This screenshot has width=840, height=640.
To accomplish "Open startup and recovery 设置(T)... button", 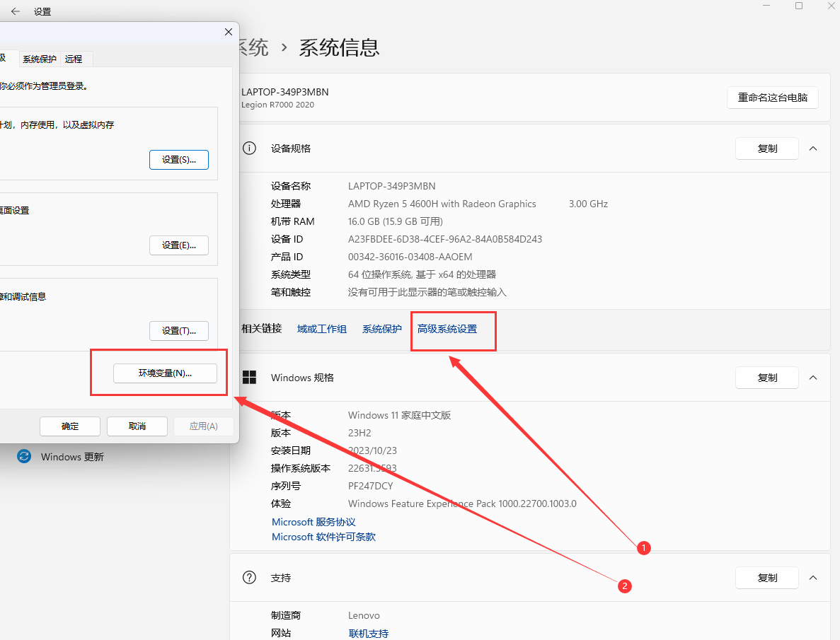I will click(179, 331).
